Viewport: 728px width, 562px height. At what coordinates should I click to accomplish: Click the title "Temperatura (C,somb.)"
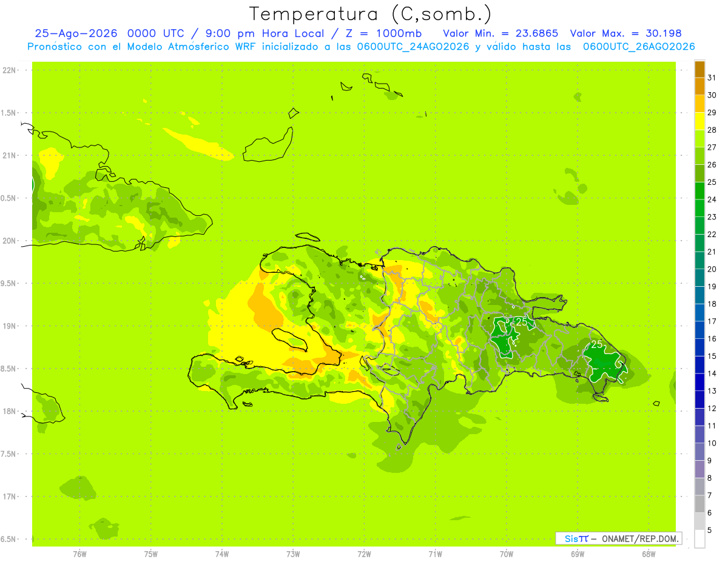pyautogui.click(x=370, y=14)
